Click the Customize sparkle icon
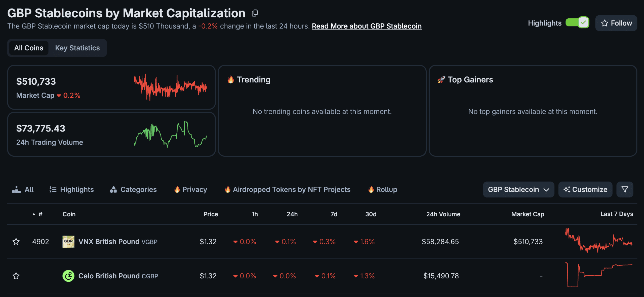This screenshot has height=297, width=644. [567, 189]
